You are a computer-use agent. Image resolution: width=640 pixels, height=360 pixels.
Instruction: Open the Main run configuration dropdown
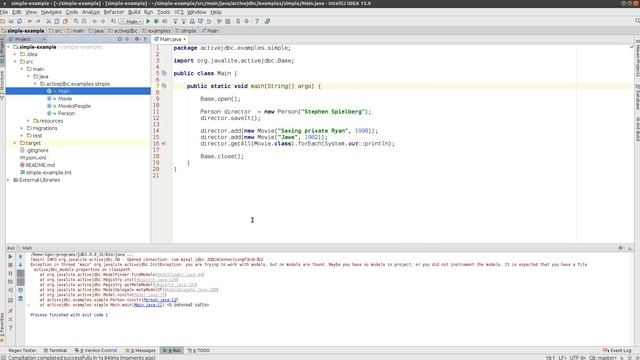point(131,21)
